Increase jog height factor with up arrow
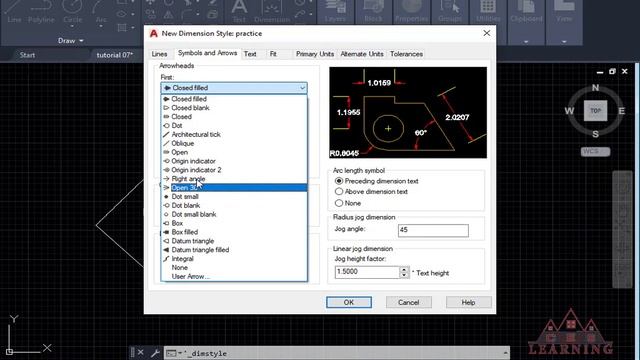The width and height of the screenshot is (640, 360). pyautogui.click(x=404, y=269)
